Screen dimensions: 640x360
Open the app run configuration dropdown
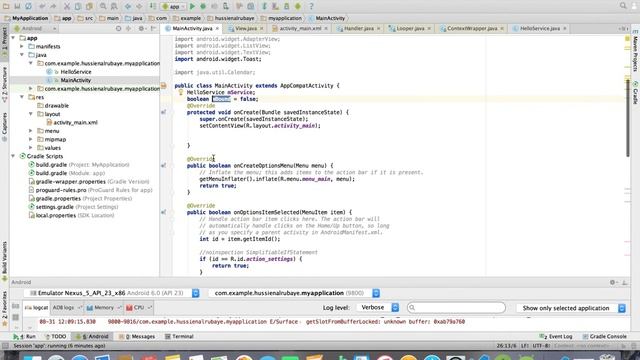(x=173, y=6)
